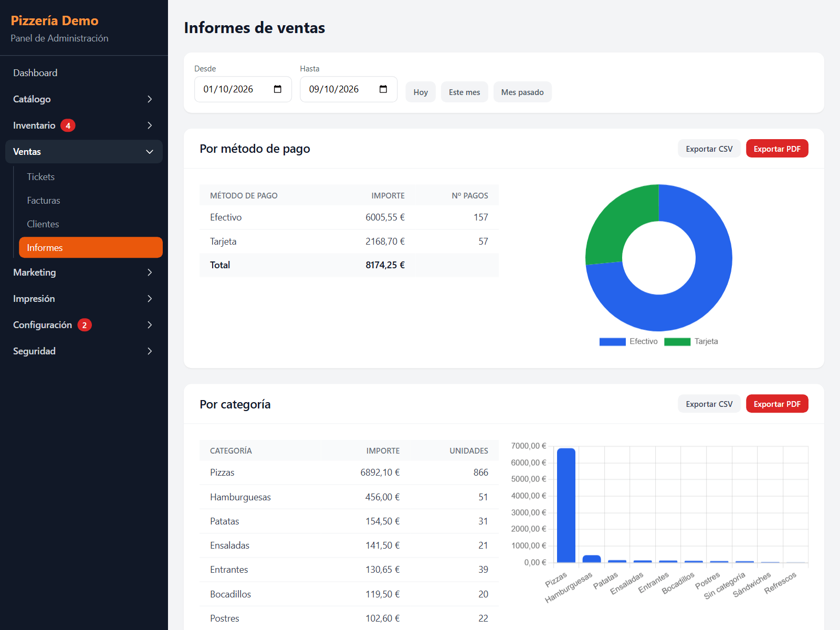Open Dashboard in the sidebar
840x630 pixels.
point(84,73)
